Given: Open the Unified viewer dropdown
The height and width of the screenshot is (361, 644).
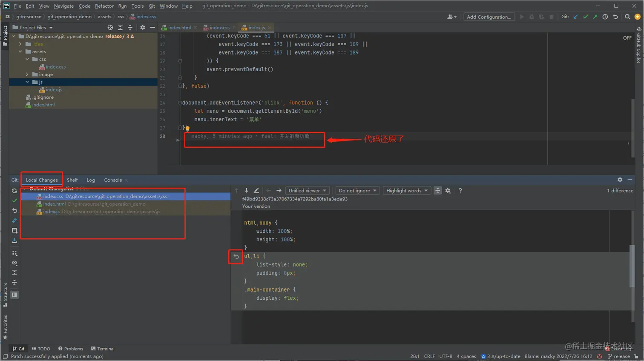Looking at the screenshot, I should (x=307, y=191).
